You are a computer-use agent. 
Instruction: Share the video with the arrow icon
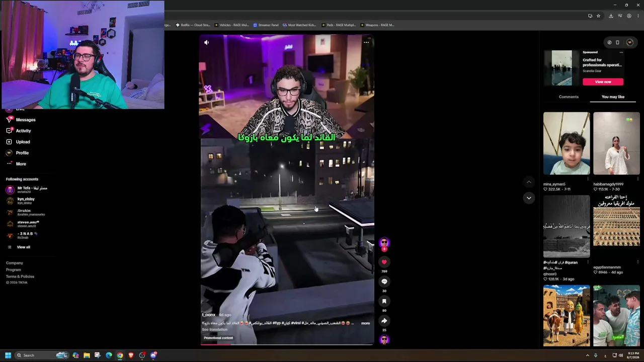(384, 321)
